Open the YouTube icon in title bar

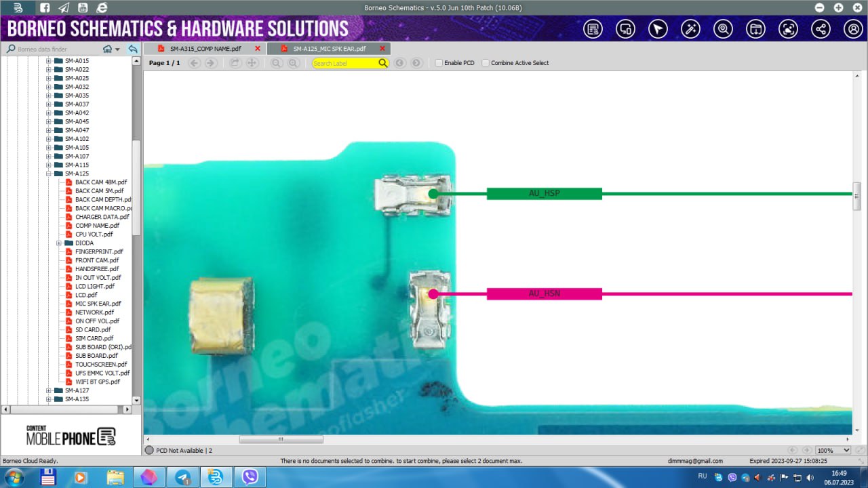pos(83,7)
